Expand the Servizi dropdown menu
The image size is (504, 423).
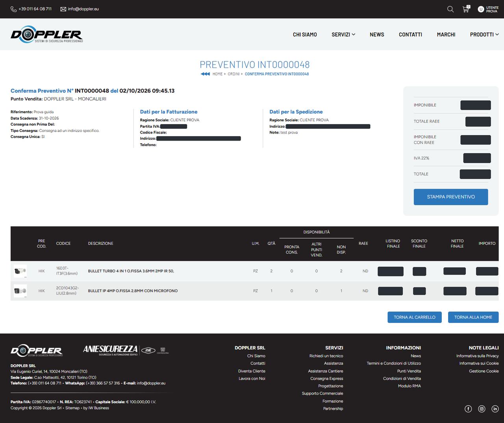[x=343, y=35]
